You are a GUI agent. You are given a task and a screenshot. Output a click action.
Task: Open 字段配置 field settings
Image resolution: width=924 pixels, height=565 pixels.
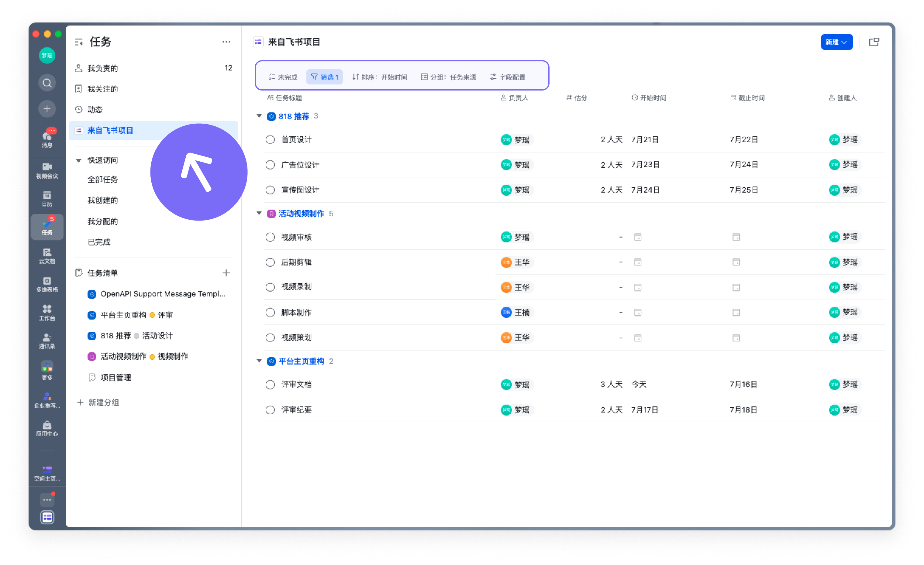[507, 77]
